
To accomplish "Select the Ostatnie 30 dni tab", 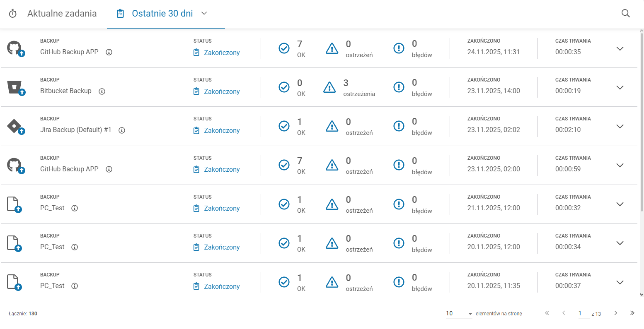I will point(162,13).
